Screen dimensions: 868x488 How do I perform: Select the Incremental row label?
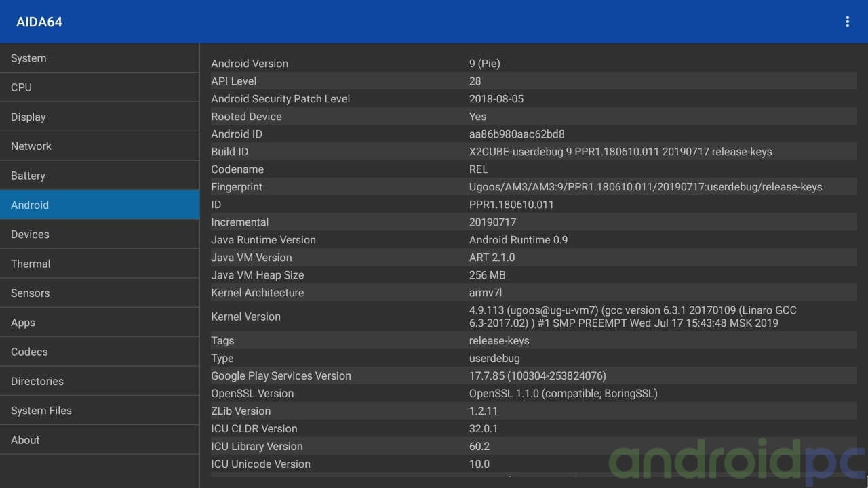pos(240,222)
